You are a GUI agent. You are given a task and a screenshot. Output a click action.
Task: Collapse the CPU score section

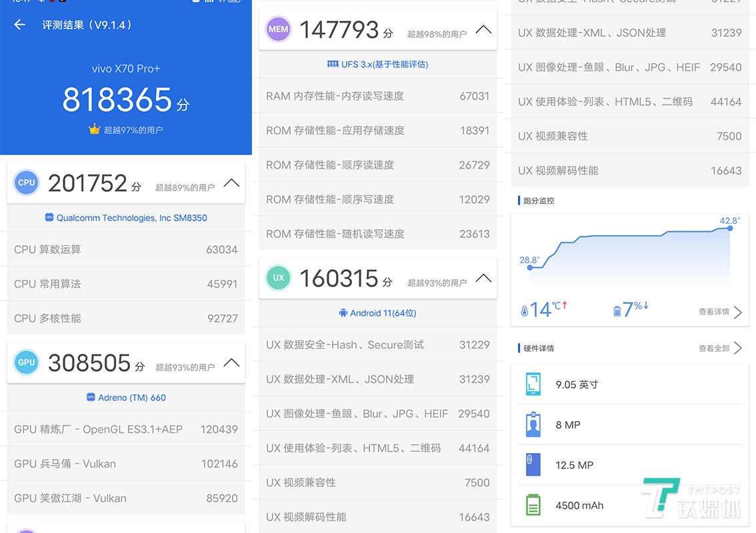[231, 183]
